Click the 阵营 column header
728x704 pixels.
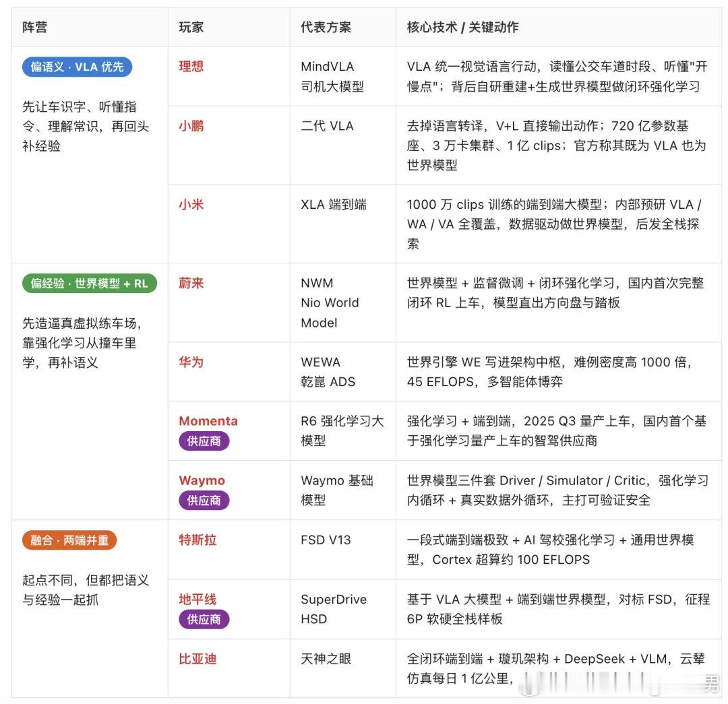point(35,28)
